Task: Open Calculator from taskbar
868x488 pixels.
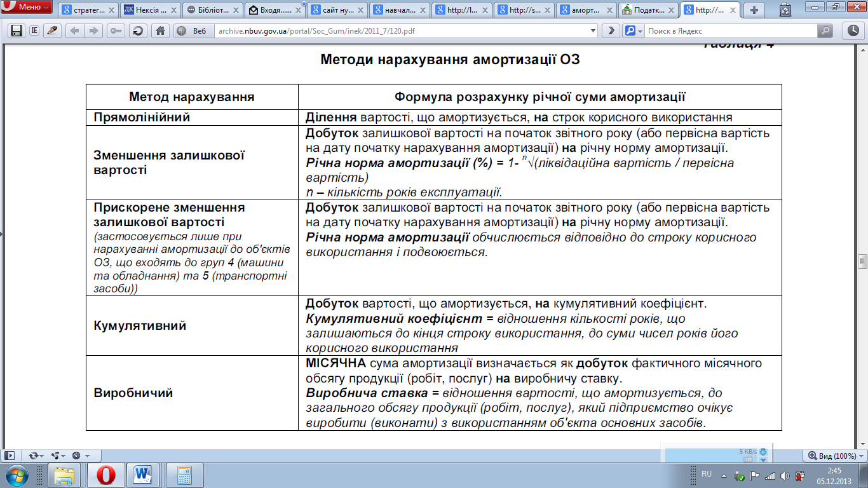Action: [x=184, y=475]
